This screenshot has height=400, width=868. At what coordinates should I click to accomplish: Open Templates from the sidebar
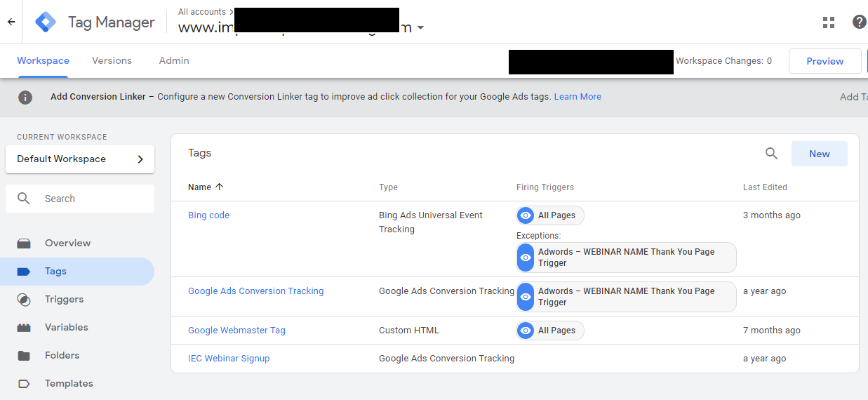[x=69, y=384]
